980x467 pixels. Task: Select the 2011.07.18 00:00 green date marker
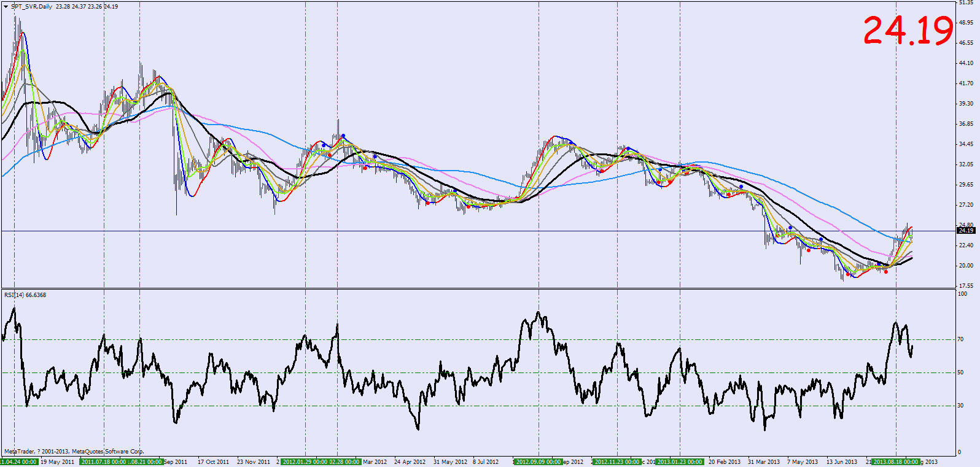click(x=103, y=462)
